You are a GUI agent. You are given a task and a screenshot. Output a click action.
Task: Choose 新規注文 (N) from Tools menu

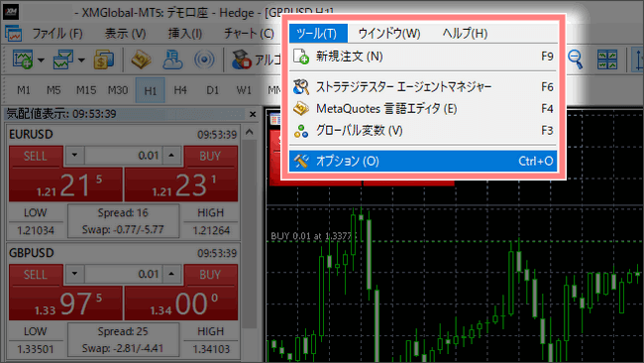point(423,57)
